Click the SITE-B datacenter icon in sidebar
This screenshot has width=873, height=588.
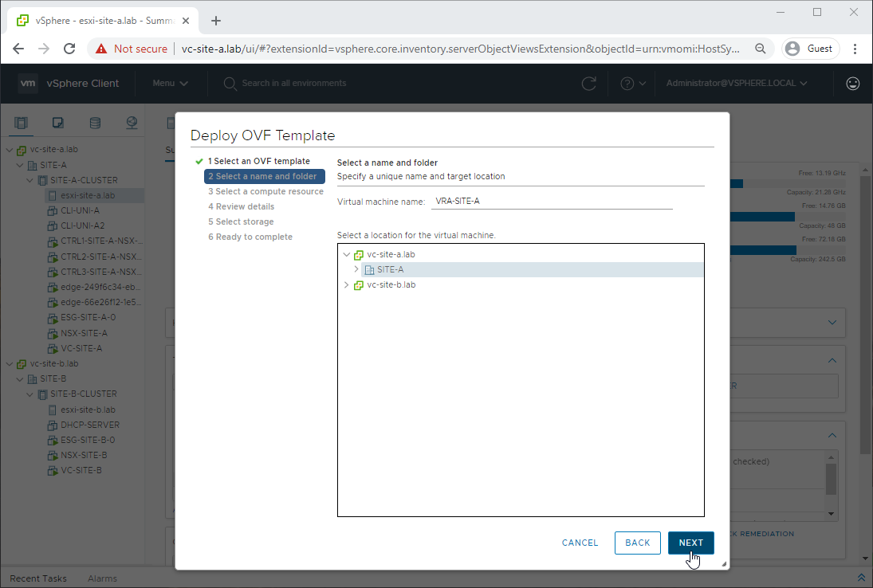click(33, 378)
